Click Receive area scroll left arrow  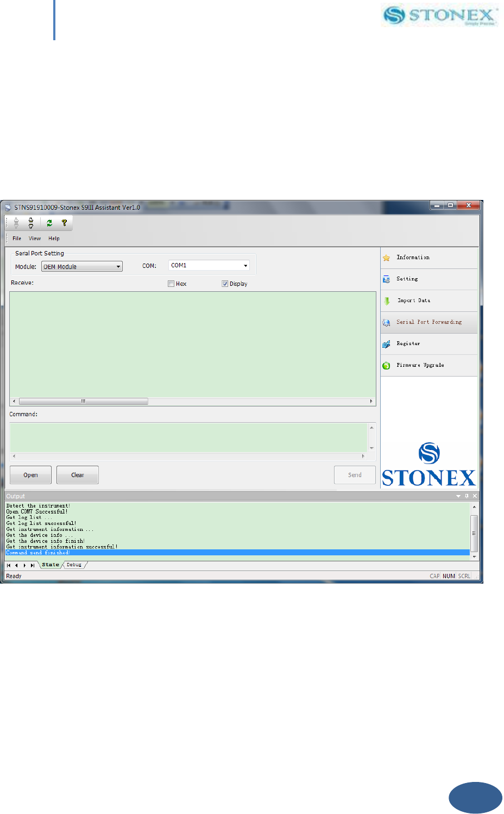click(14, 402)
